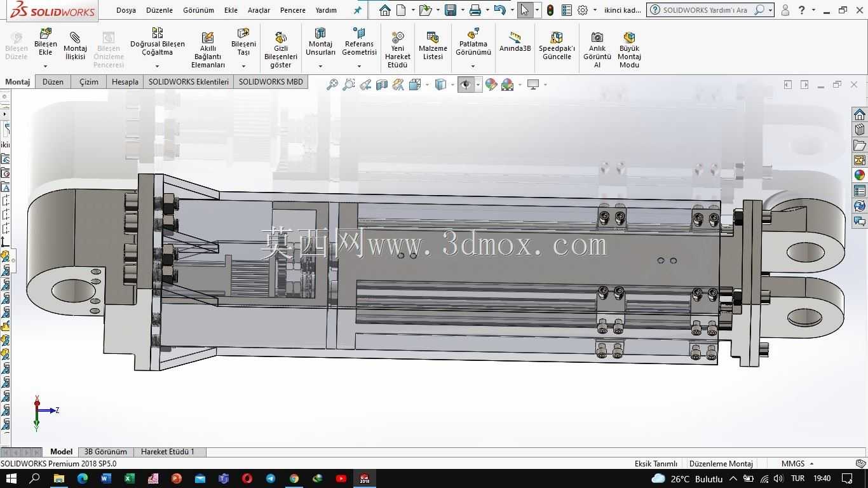Click the View Orientation cube icon

tap(415, 85)
